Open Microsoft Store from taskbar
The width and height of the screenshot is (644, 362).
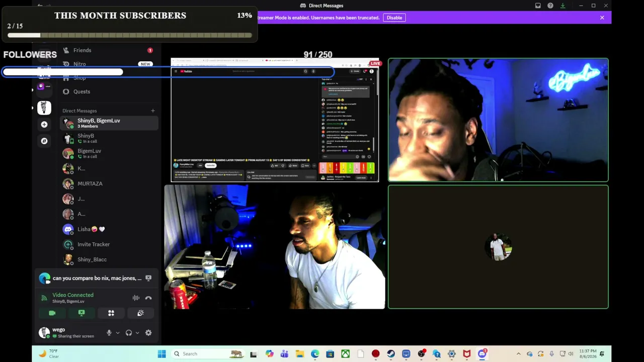tap(330, 354)
